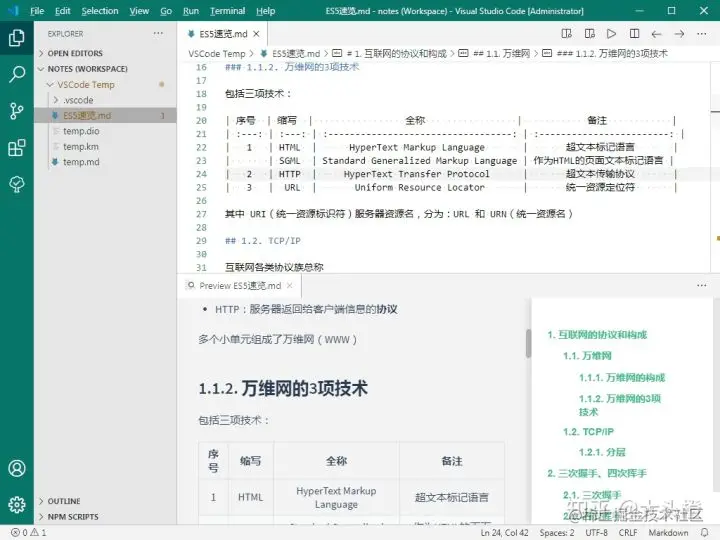This screenshot has height=540, width=720.
Task: Open the Extensions view
Action: pos(17,147)
